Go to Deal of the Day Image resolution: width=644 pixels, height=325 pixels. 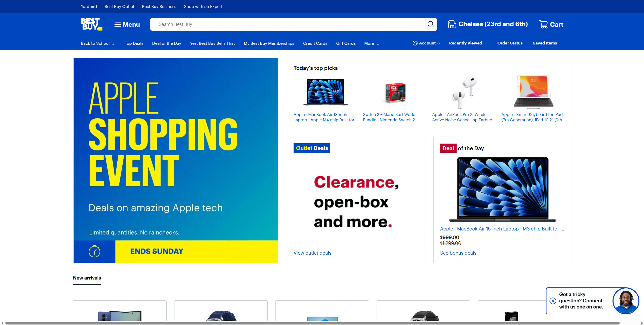[x=167, y=43]
